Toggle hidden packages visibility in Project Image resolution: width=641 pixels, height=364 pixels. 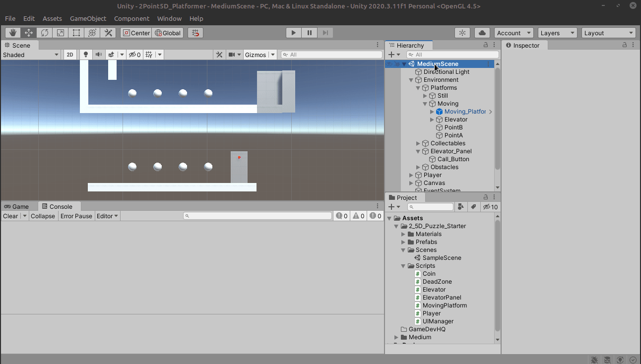(x=490, y=207)
